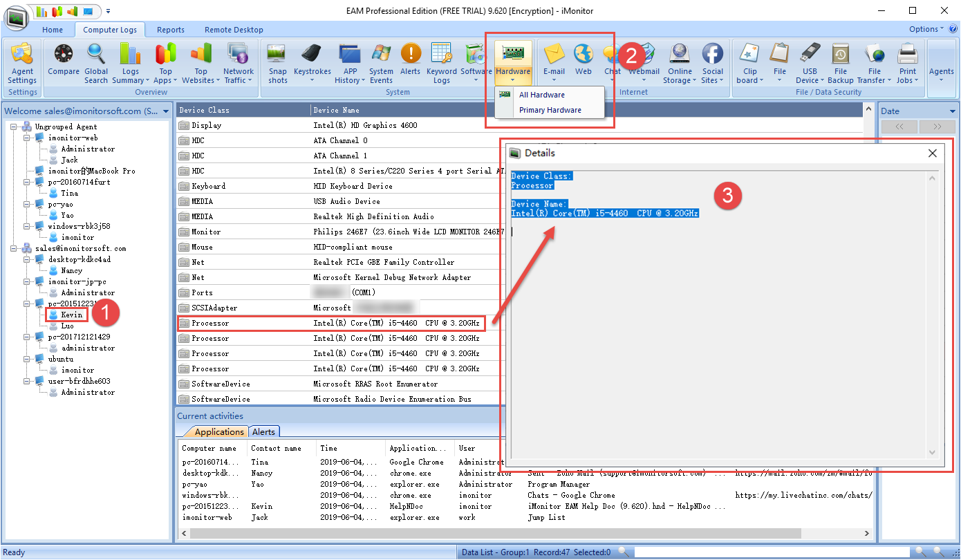This screenshot has height=560, width=961.
Task: Select user Luo in the agent tree
Action: click(x=67, y=326)
